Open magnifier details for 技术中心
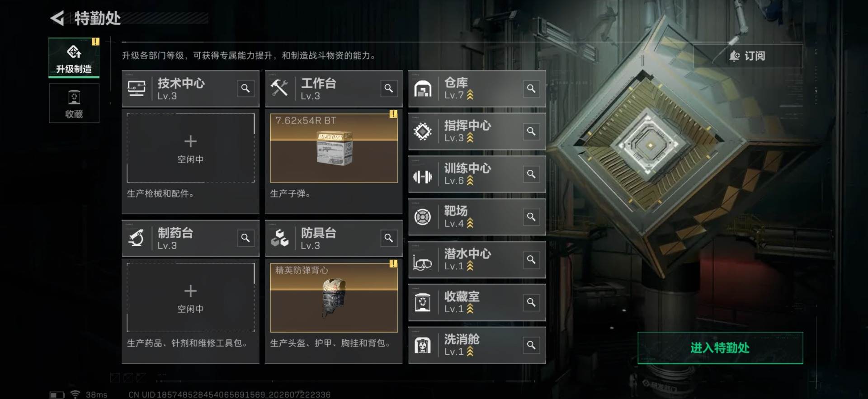Screen dimensions: 868x399 click(x=245, y=88)
